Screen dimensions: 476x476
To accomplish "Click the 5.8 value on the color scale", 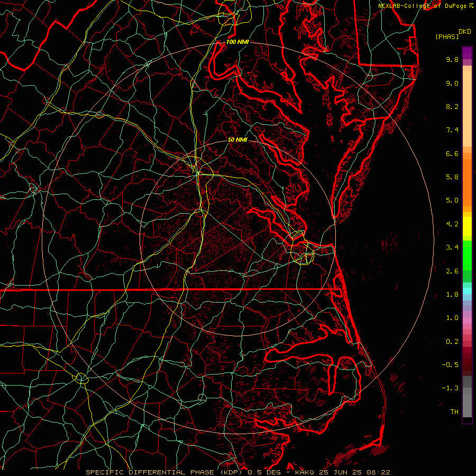I will [x=452, y=177].
